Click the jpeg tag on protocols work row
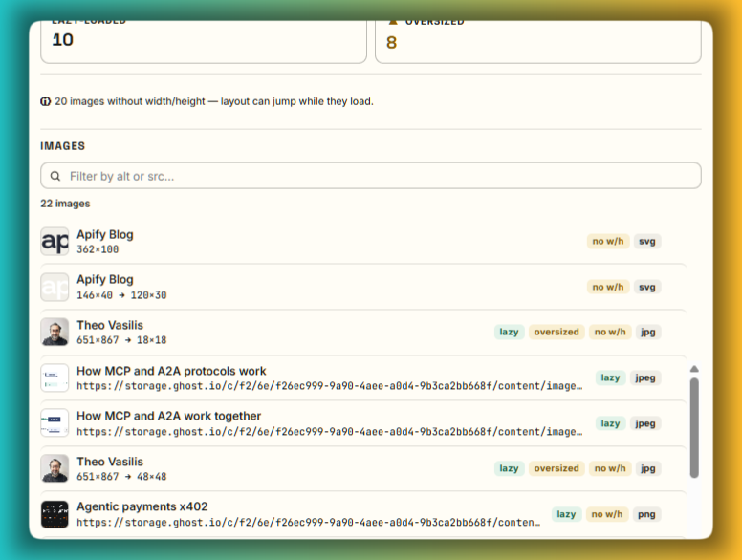The height and width of the screenshot is (560, 742). pos(645,377)
